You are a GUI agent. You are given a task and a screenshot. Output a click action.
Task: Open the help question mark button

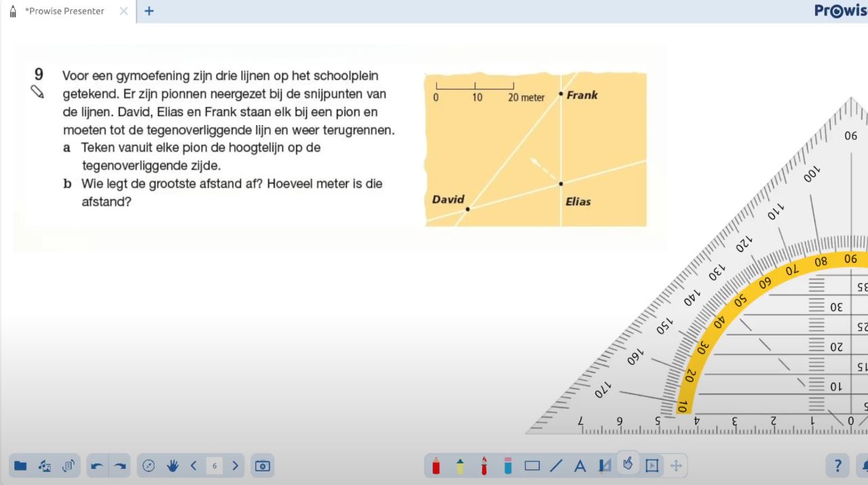837,465
